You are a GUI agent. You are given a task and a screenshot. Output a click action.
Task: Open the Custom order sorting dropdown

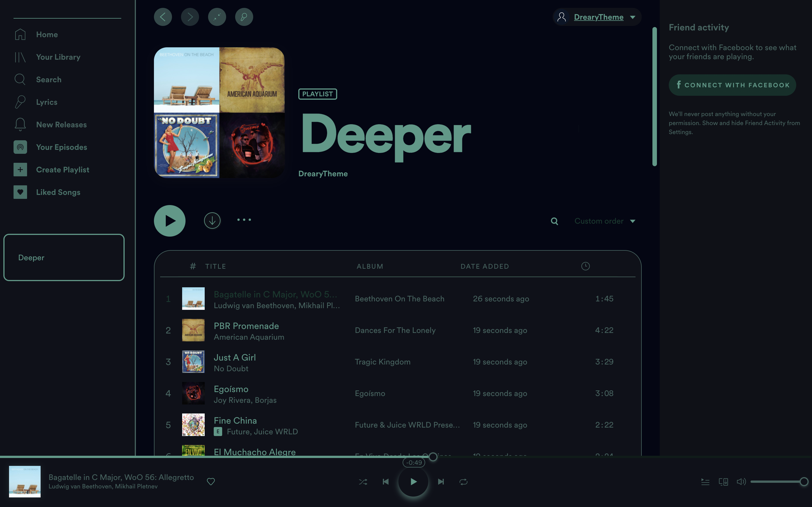pos(604,221)
